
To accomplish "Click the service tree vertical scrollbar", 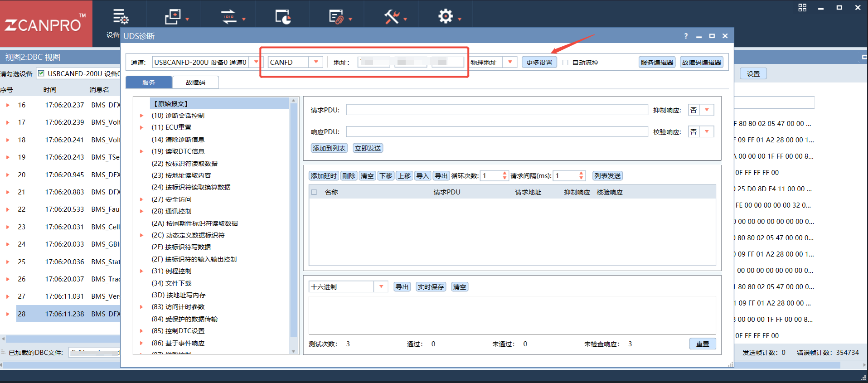I will click(x=293, y=220).
